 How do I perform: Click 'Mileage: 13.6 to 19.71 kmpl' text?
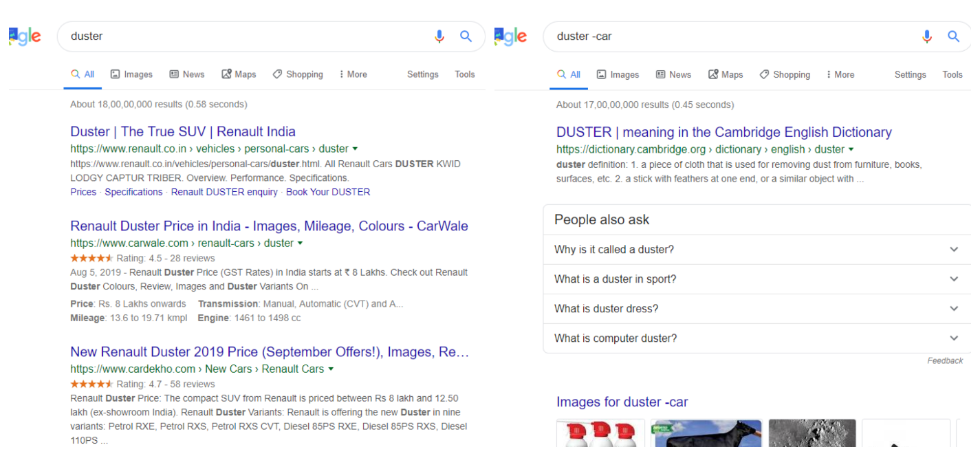coord(129,318)
